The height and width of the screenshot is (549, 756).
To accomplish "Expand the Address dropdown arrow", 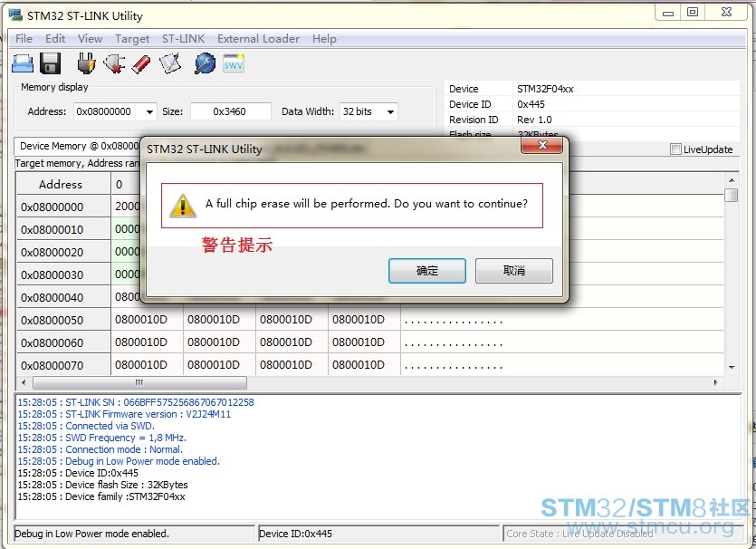I will pos(149,112).
